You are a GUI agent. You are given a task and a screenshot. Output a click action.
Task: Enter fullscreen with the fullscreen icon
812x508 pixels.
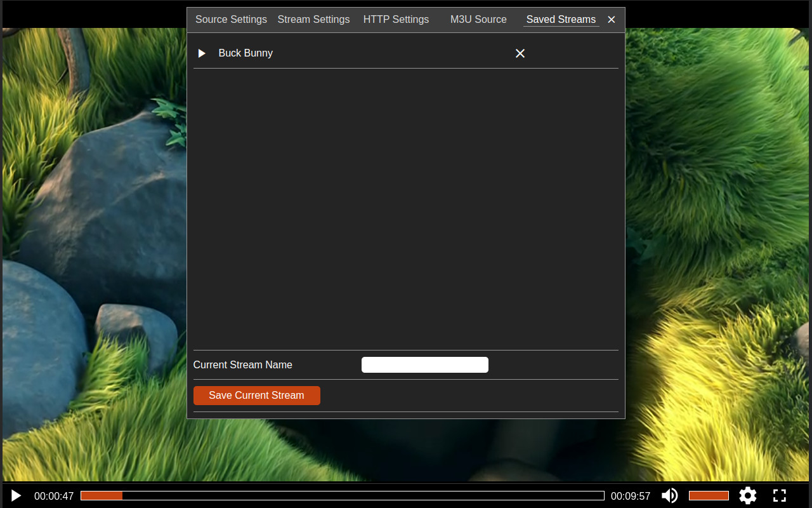coord(780,495)
